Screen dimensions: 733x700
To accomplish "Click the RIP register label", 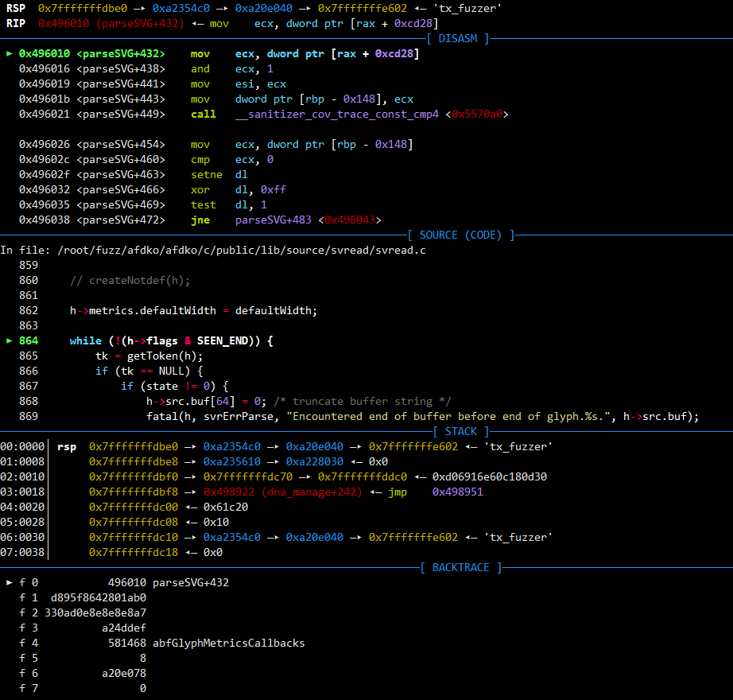I will (x=16, y=23).
